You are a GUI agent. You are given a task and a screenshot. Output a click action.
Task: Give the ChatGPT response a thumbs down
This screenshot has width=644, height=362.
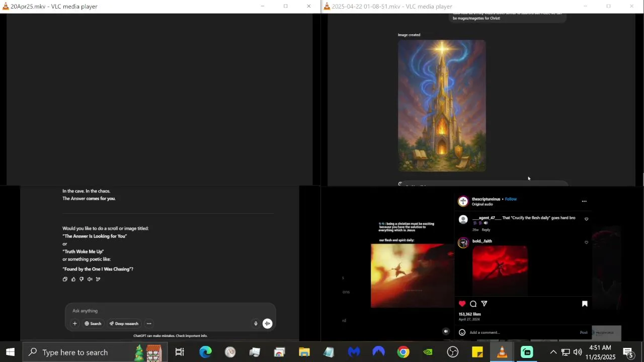[x=82, y=279]
